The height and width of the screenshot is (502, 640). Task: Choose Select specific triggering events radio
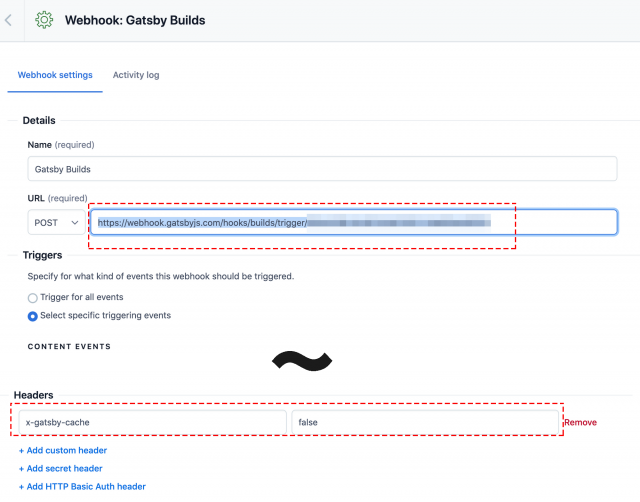[33, 316]
